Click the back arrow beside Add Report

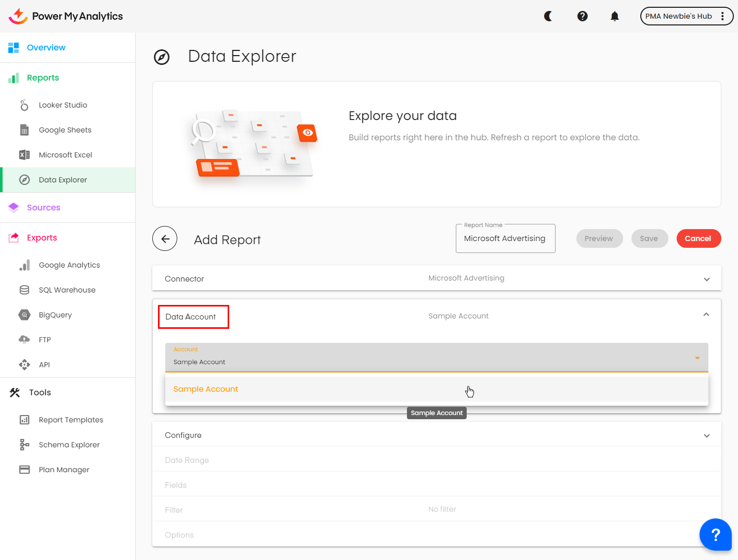165,239
